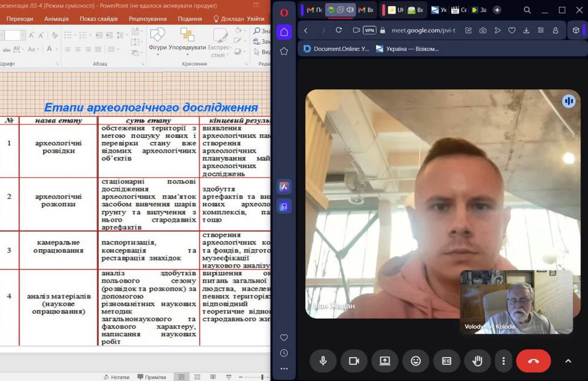Screen dimensions: 588x381
Task: Expand the meeting details chevron
Action: [x=568, y=361]
